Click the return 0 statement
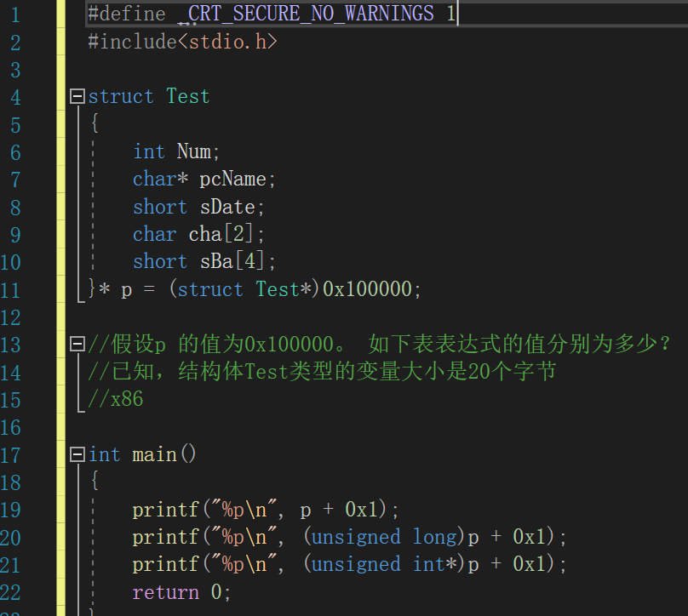This screenshot has height=616, width=688. click(179, 591)
